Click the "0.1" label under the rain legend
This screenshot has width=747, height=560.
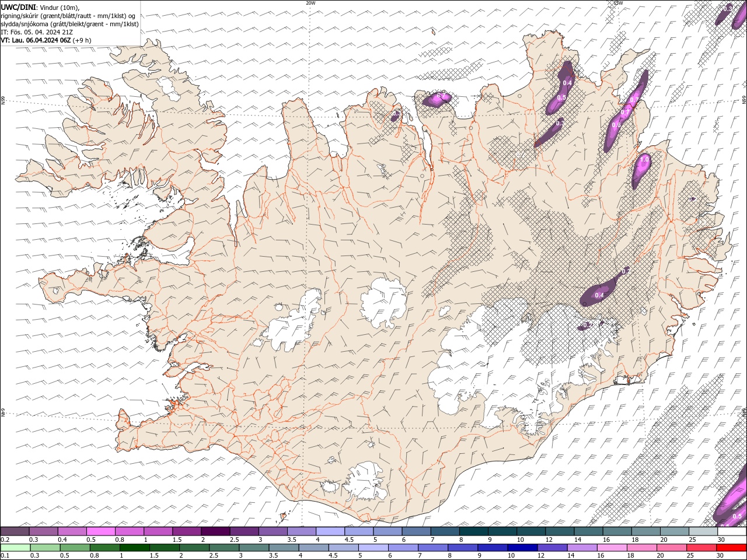[5, 555]
